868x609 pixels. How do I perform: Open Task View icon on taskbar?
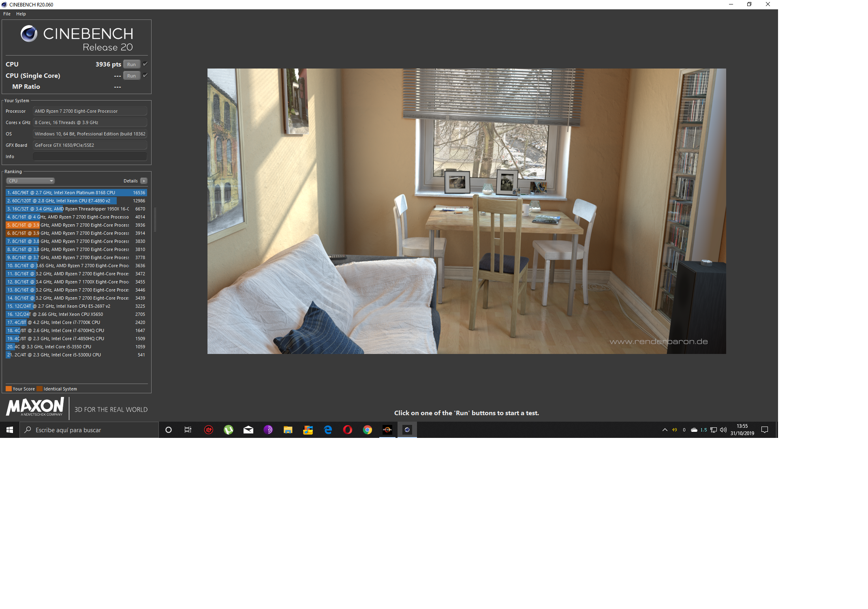point(188,430)
